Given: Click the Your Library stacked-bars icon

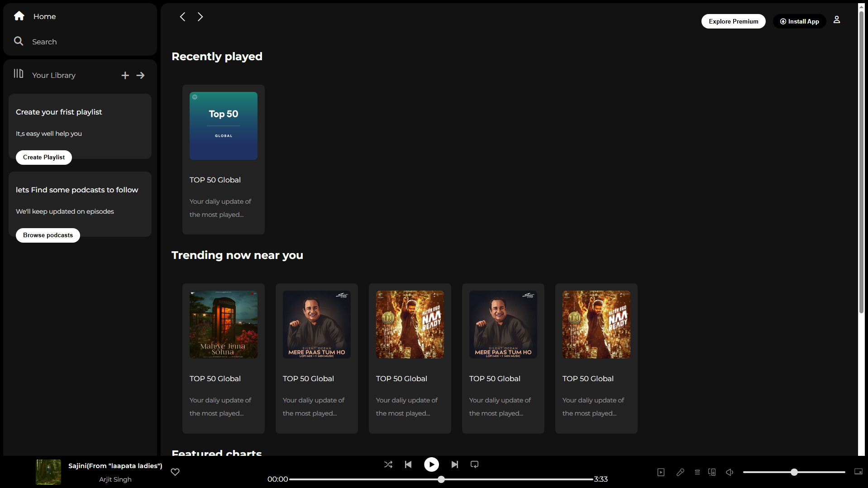Looking at the screenshot, I should pos(19,73).
